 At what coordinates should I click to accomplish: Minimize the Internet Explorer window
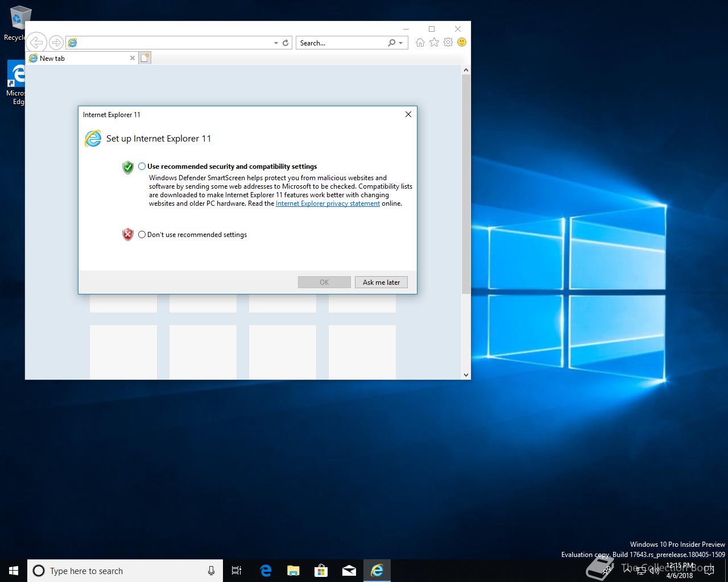pos(406,29)
